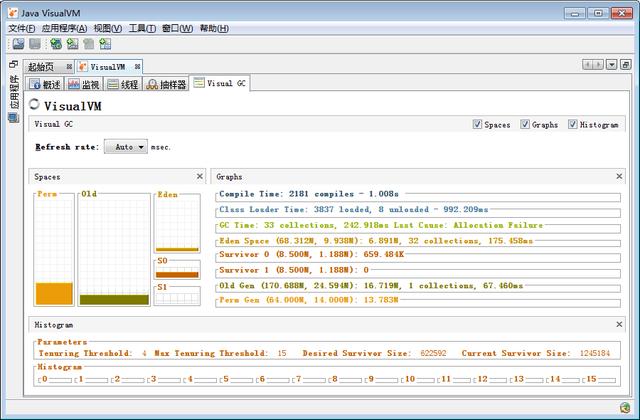The width and height of the screenshot is (640, 420).
Task: Click the Current Survivor Size value 1245184
Action: 595,353
